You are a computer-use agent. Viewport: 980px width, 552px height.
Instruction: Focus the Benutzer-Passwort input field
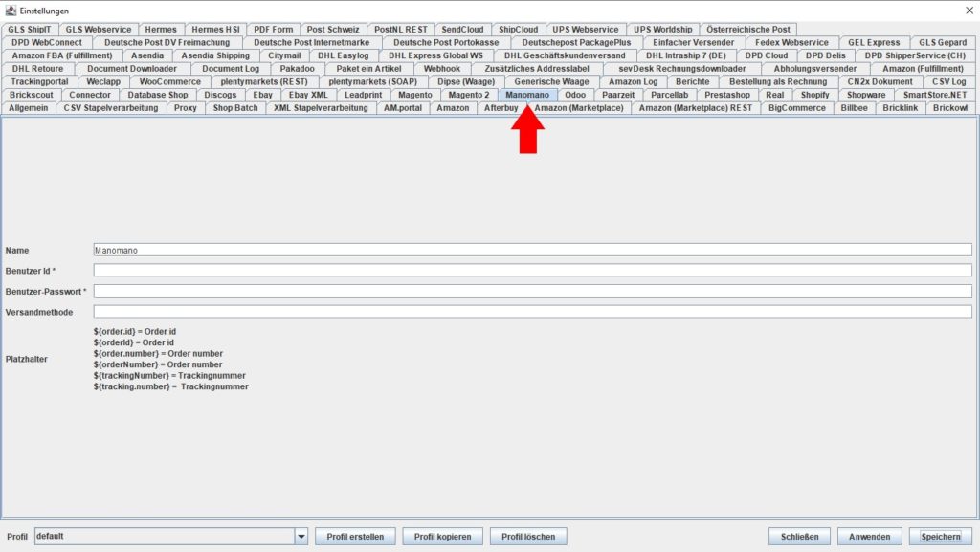pyautogui.click(x=532, y=291)
